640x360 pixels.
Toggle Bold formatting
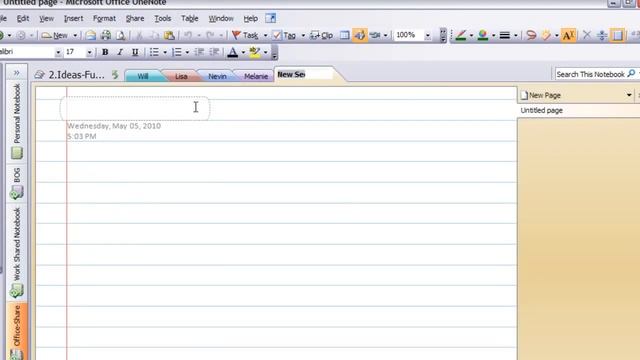(x=105, y=52)
